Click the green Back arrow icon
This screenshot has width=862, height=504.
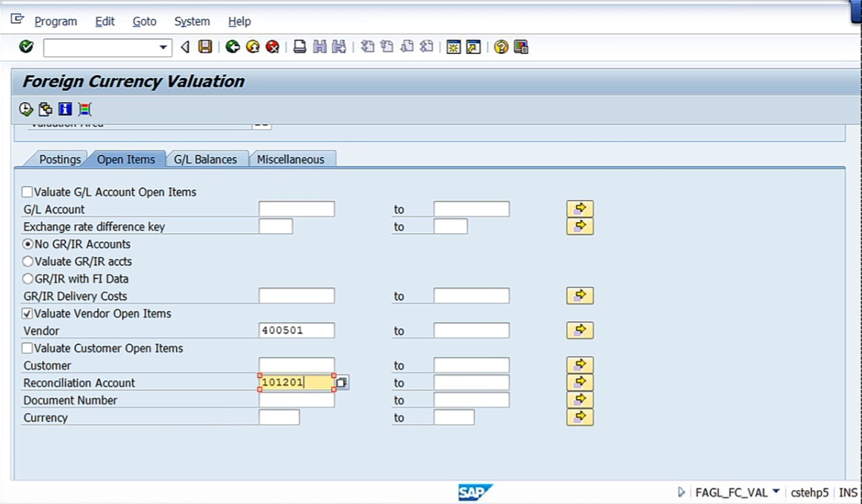(233, 47)
